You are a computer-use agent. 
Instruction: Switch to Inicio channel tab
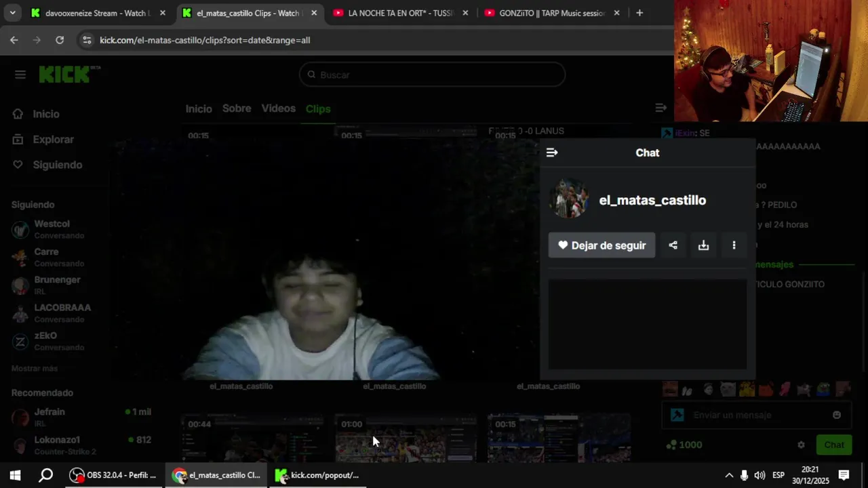199,108
